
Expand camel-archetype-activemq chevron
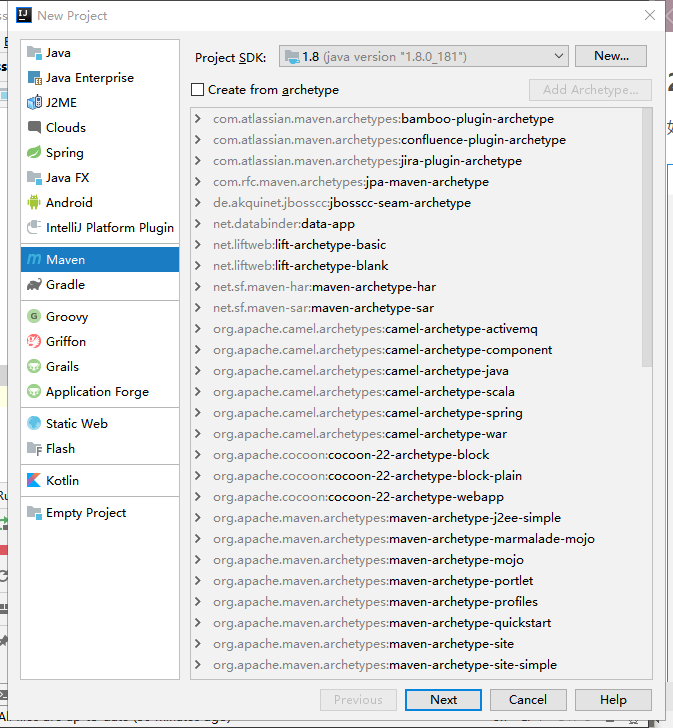[198, 329]
